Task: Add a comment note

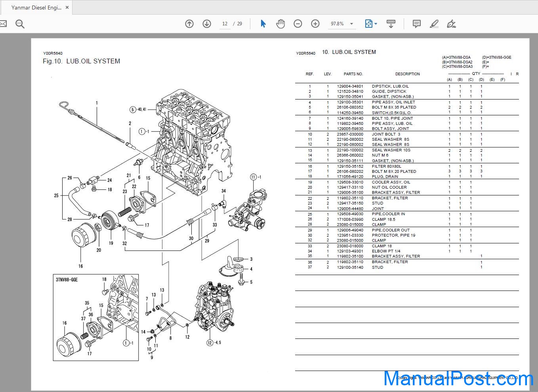Action: [x=417, y=24]
